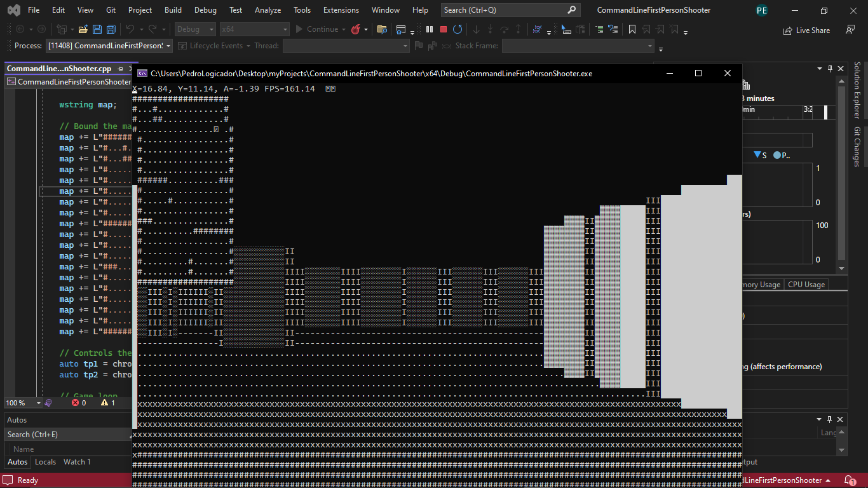Open the Thread dropdown
The width and height of the screenshot is (868, 488).
click(x=346, y=46)
